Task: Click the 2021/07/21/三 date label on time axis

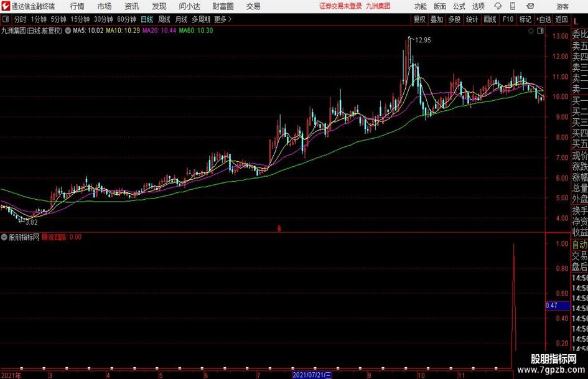Action: pos(312,375)
